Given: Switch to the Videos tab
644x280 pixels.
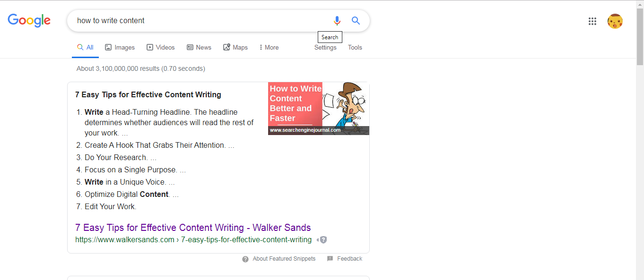Looking at the screenshot, I should point(161,47).
